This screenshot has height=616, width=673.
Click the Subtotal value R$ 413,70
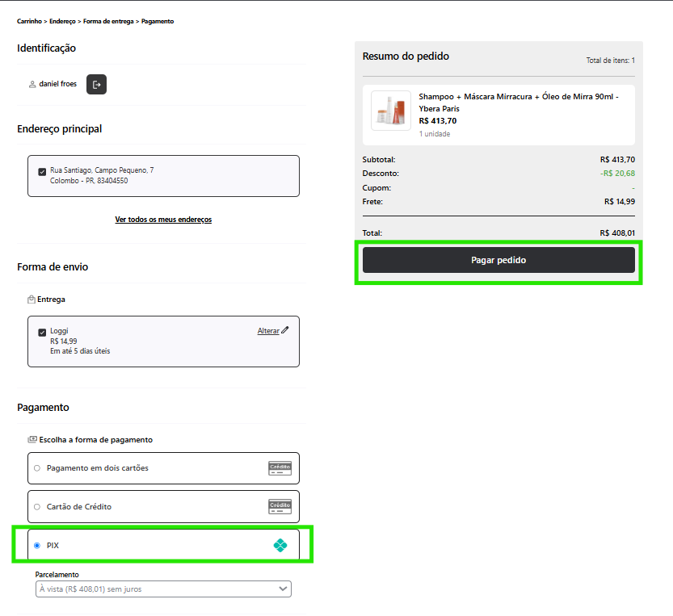[617, 160]
